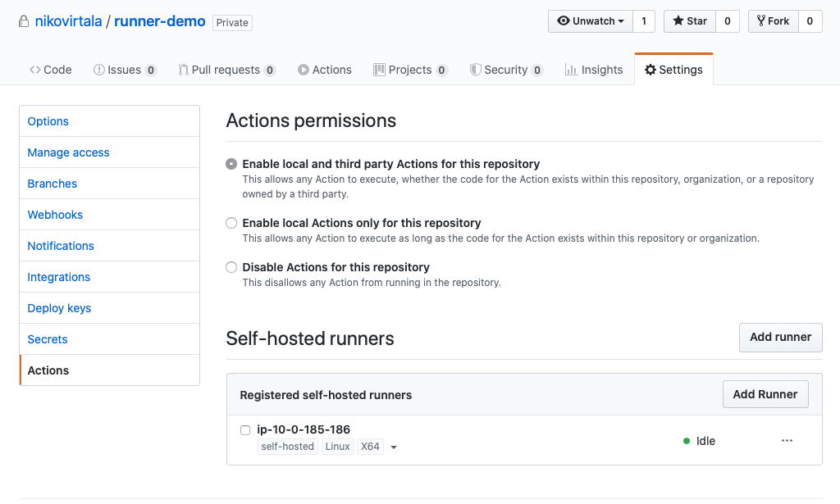
Task: Click the watchers count 1
Action: pos(644,20)
